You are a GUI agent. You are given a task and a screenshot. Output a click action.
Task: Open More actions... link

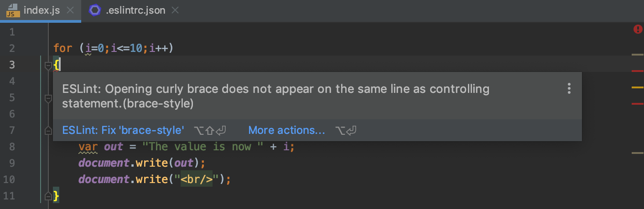tap(287, 130)
